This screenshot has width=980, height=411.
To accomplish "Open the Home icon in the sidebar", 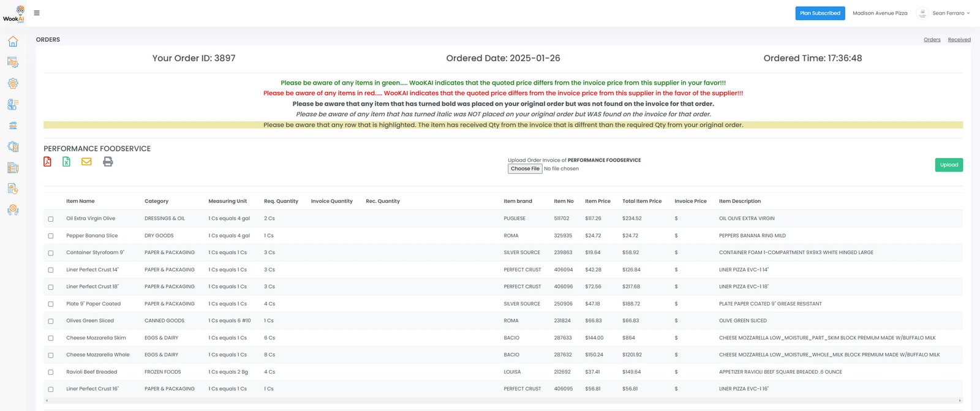I will coord(13,42).
